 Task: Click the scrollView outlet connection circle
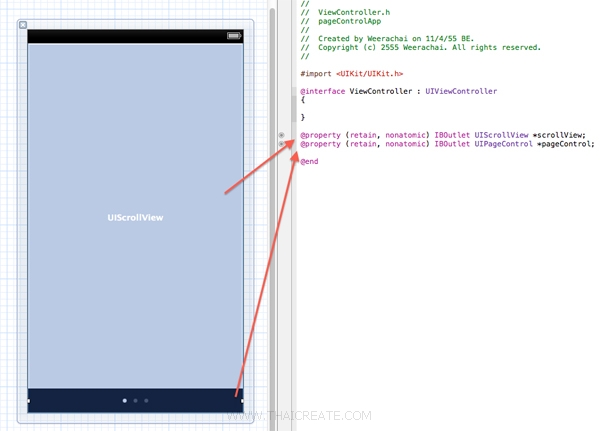coord(281,135)
